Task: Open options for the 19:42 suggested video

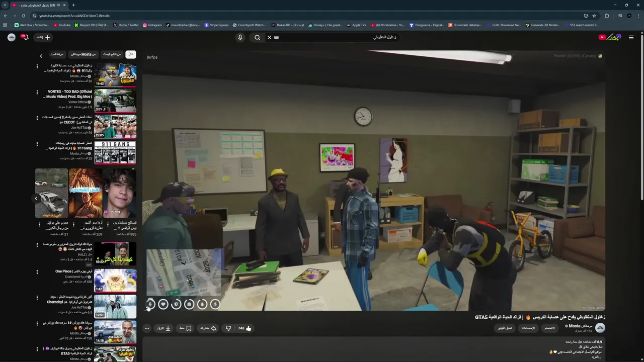Action: 37,66
